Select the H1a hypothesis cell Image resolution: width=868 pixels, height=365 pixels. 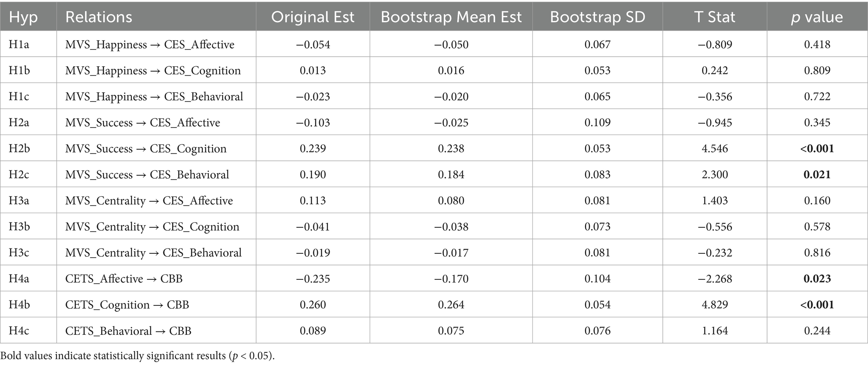pyautogui.click(x=19, y=44)
